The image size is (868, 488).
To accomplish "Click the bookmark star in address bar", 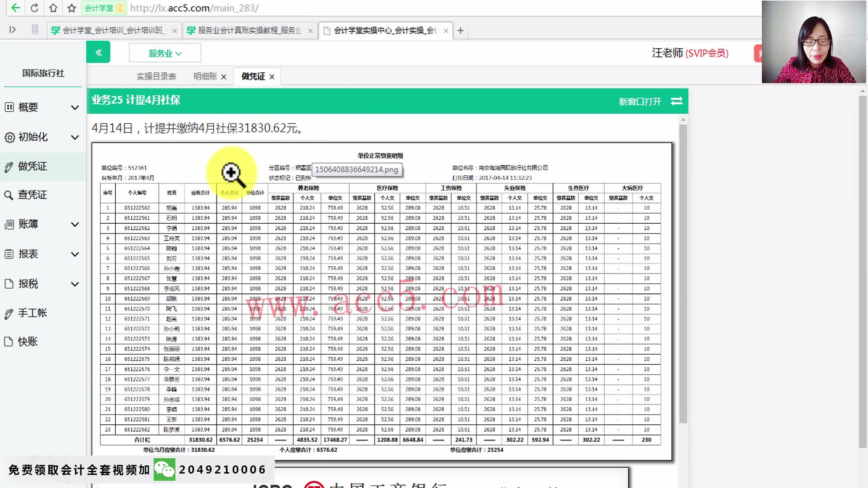I will pos(71,8).
